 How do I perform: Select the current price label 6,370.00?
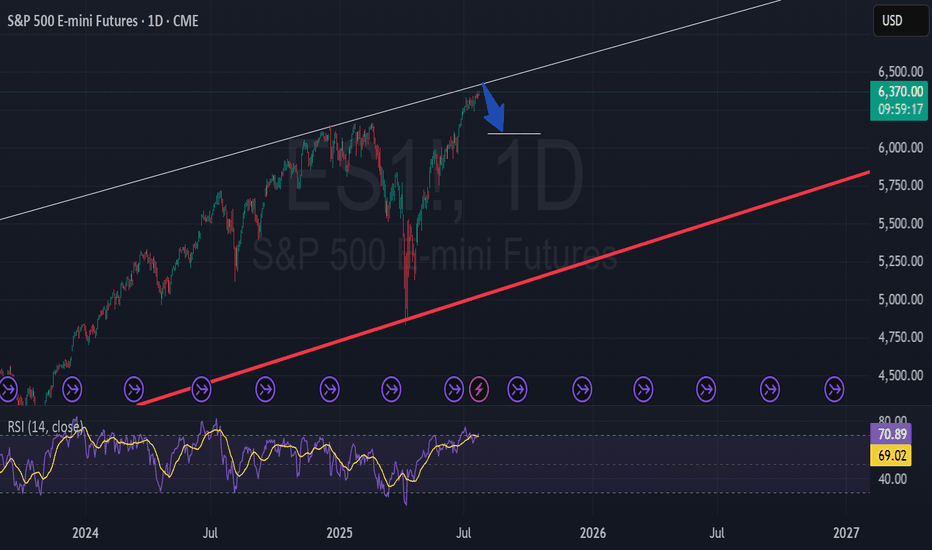pyautogui.click(x=899, y=92)
